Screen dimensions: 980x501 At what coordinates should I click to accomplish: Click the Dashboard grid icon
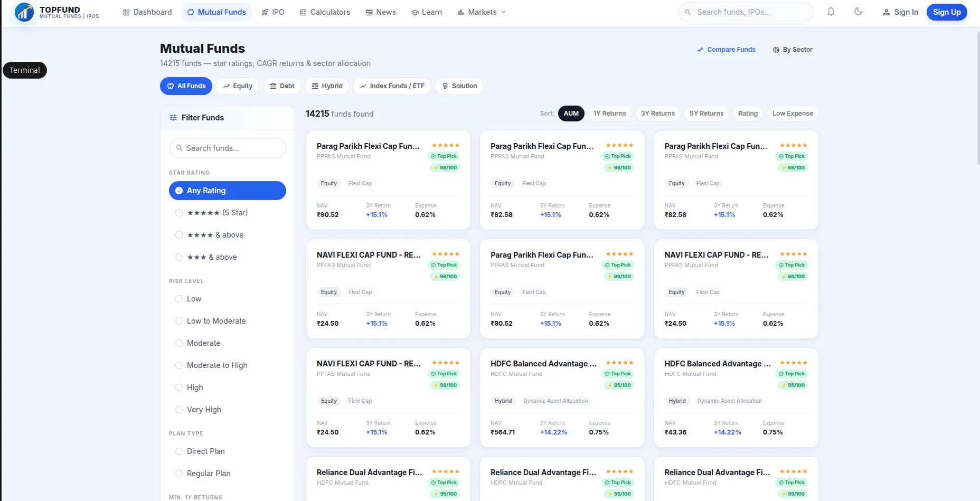tap(126, 12)
